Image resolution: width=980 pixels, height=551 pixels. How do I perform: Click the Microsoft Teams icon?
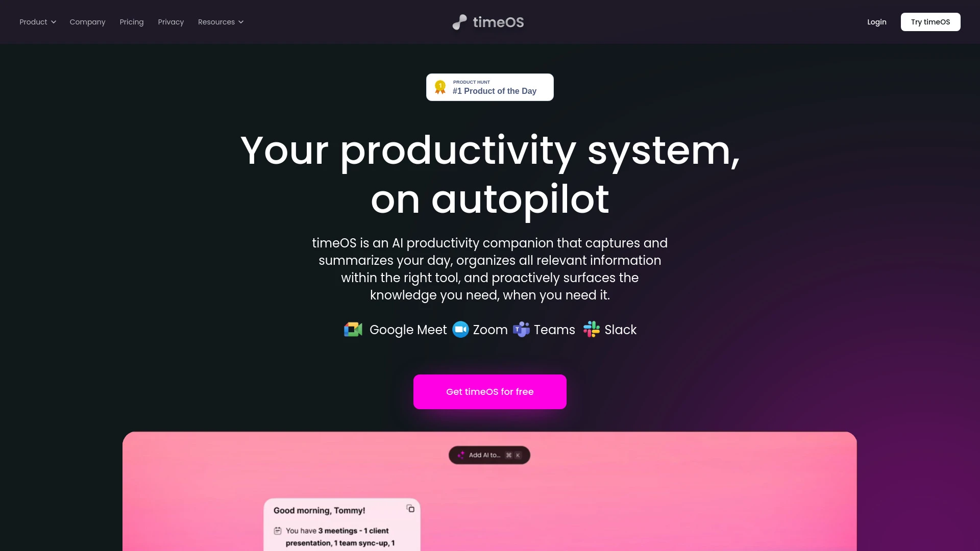point(521,330)
